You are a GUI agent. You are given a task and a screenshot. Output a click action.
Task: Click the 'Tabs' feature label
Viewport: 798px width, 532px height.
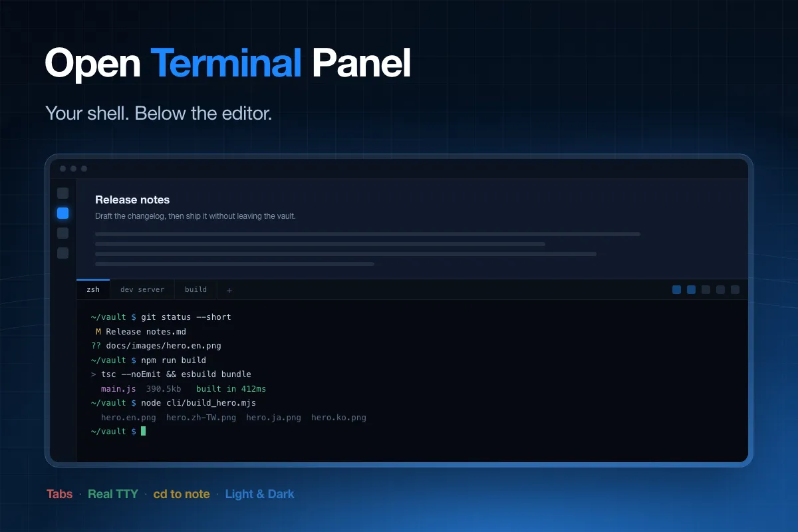click(x=60, y=494)
